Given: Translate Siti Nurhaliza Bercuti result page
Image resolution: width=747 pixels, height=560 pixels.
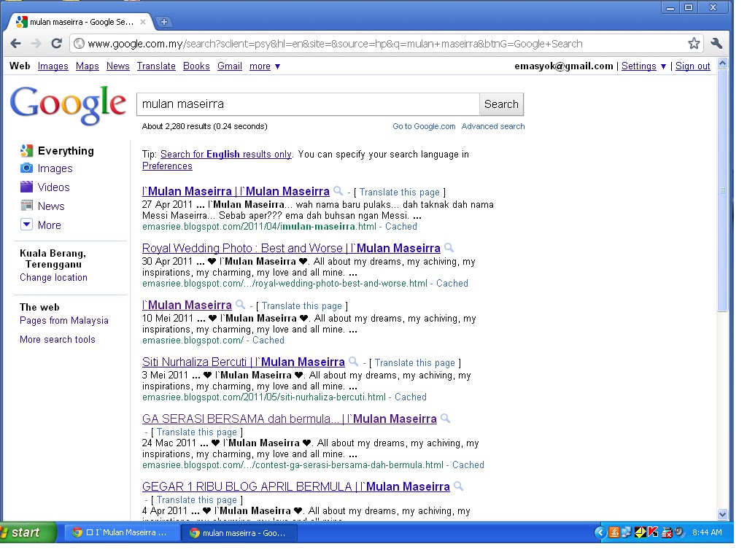Looking at the screenshot, I should tap(414, 363).
